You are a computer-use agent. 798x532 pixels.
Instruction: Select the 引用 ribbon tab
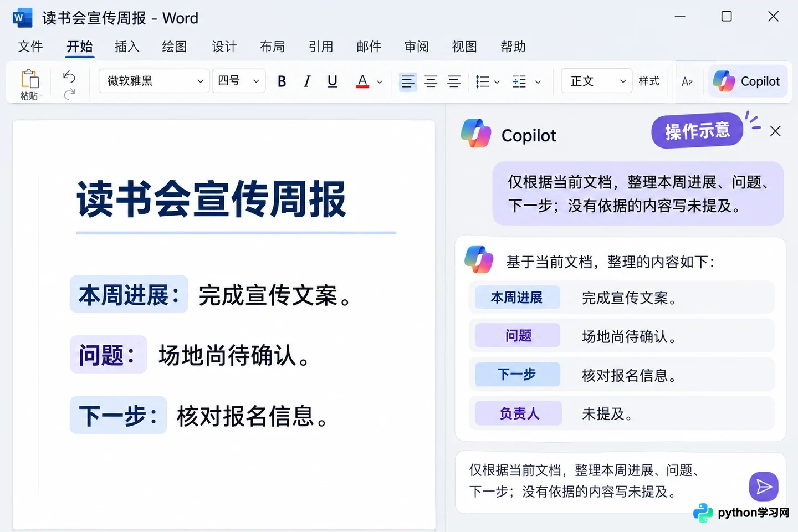pyautogui.click(x=321, y=47)
